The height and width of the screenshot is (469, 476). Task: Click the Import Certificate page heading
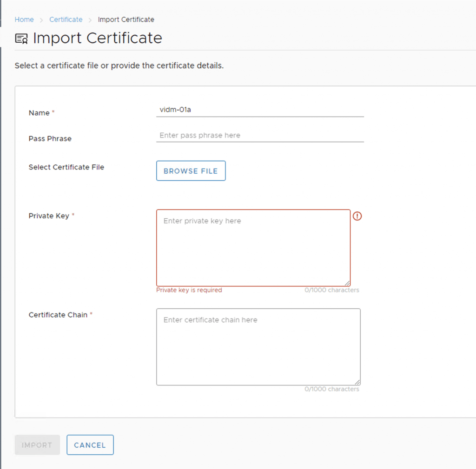click(x=97, y=38)
